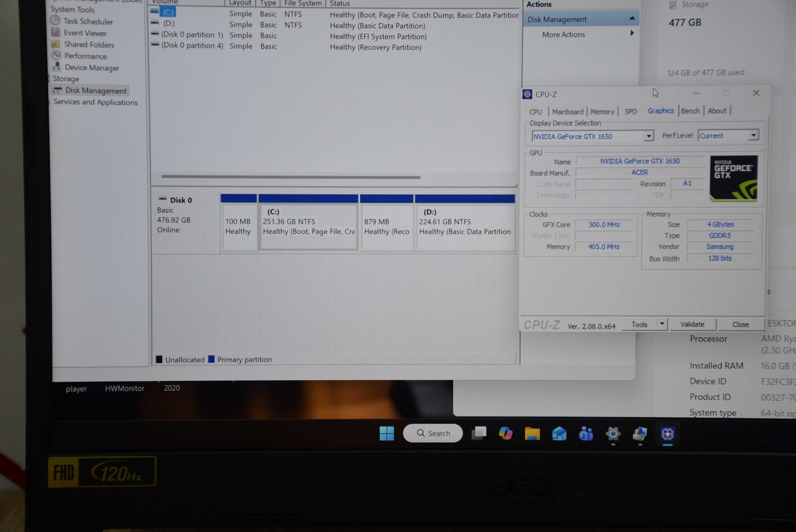Click the Performance tree item
The width and height of the screenshot is (796, 532).
pyautogui.click(x=85, y=56)
